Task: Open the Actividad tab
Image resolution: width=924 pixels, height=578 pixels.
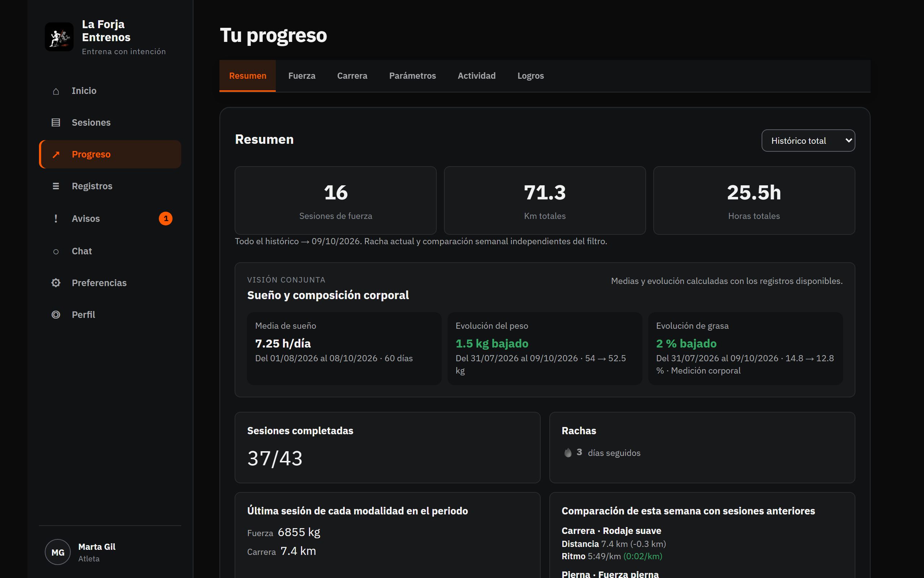Action: pyautogui.click(x=476, y=76)
